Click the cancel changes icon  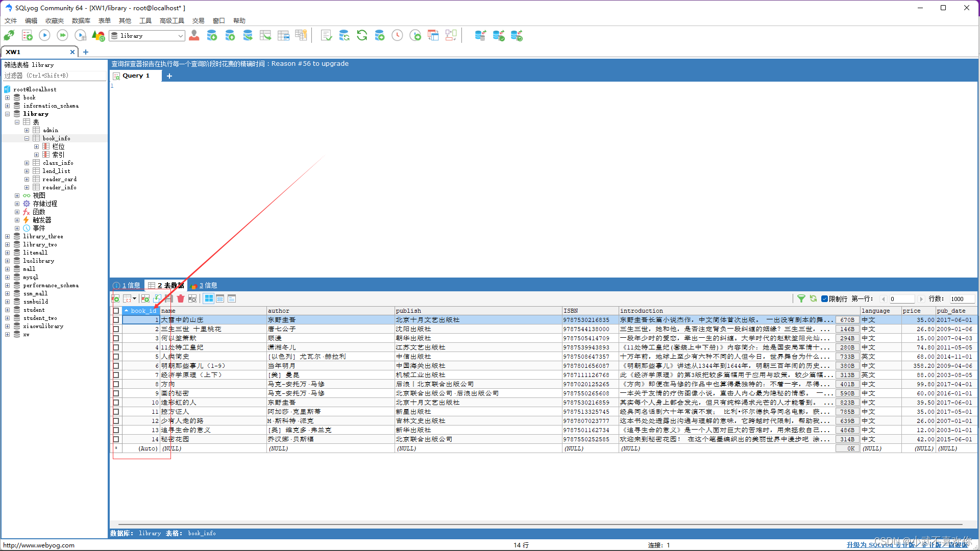click(x=192, y=299)
